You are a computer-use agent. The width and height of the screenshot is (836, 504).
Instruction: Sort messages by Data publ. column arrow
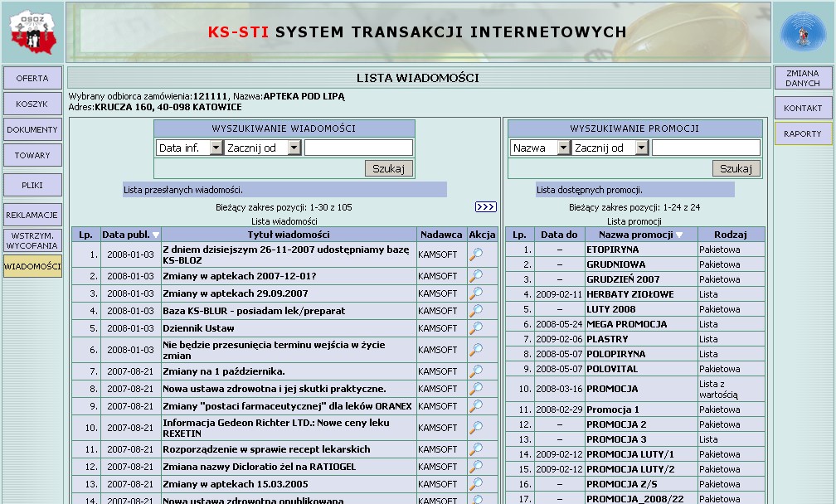155,235
